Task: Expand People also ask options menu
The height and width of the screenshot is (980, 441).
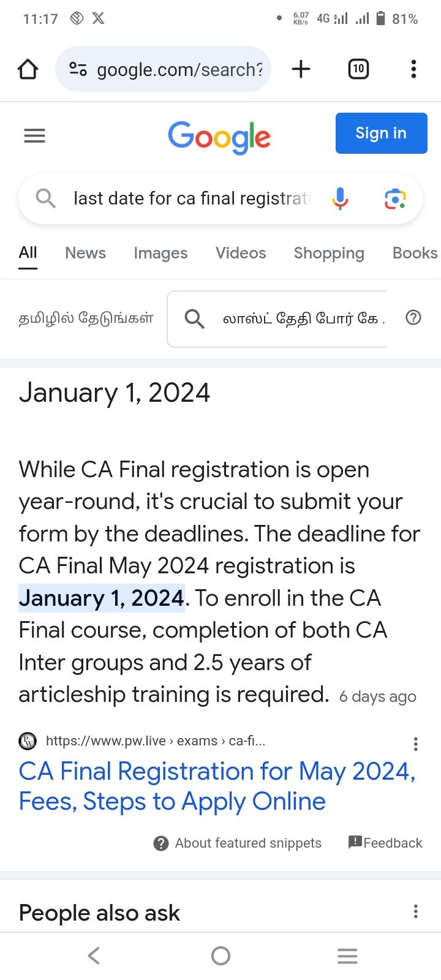Action: click(416, 911)
